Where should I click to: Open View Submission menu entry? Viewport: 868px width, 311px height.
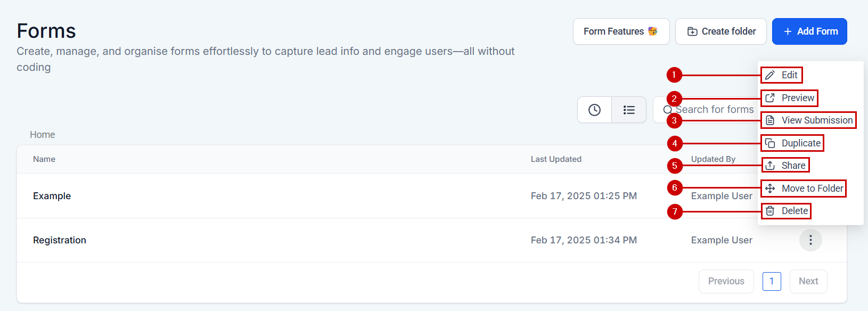[x=808, y=120]
